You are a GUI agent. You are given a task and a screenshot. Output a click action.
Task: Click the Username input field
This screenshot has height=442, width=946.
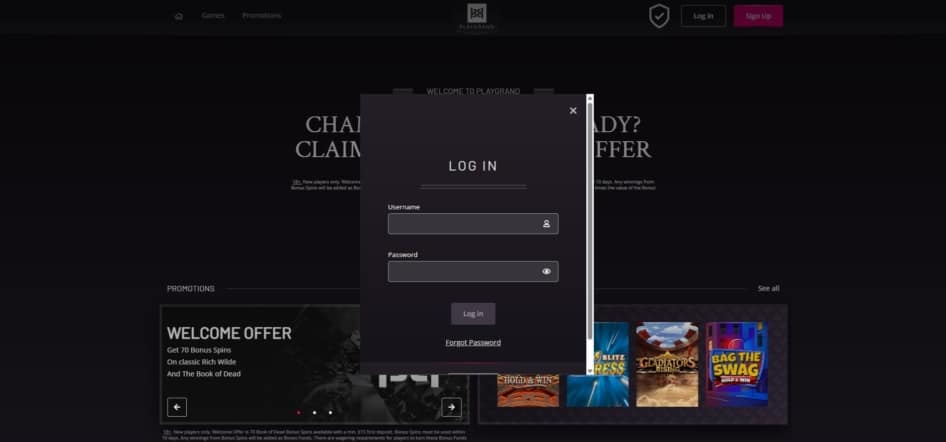pos(473,224)
